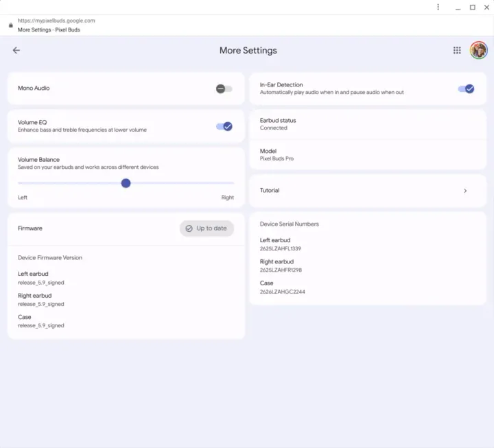The height and width of the screenshot is (448, 494).
Task: Click the back arrow icon
Action: (16, 50)
